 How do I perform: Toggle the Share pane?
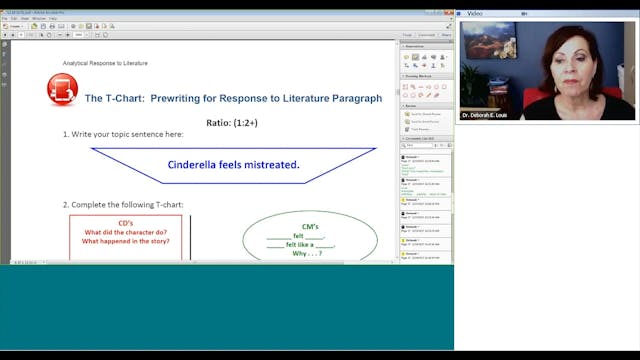point(446,35)
